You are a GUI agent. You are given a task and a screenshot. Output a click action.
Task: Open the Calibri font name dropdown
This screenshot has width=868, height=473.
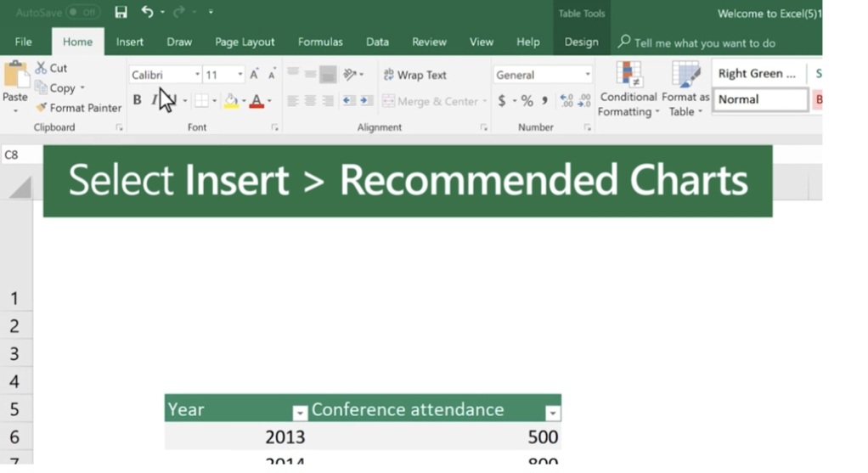pos(197,74)
